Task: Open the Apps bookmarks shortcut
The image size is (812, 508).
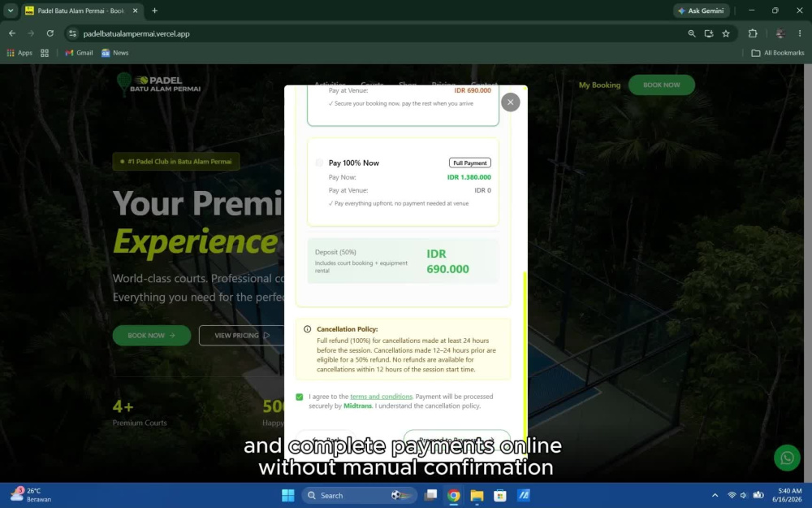Action: tap(19, 53)
